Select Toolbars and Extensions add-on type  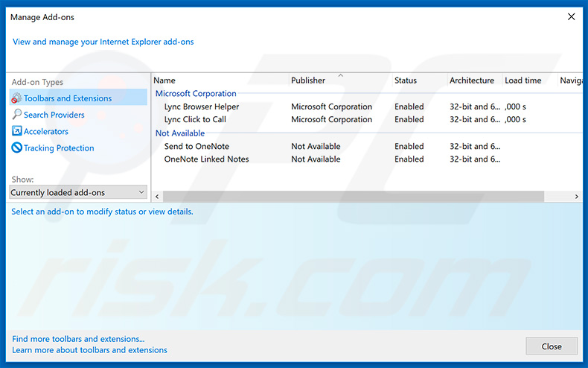[x=78, y=98]
